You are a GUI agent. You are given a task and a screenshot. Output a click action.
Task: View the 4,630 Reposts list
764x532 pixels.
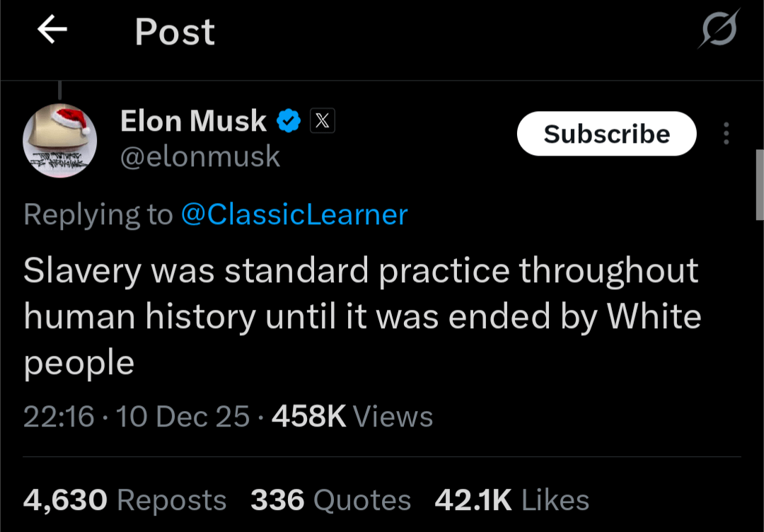(125, 500)
